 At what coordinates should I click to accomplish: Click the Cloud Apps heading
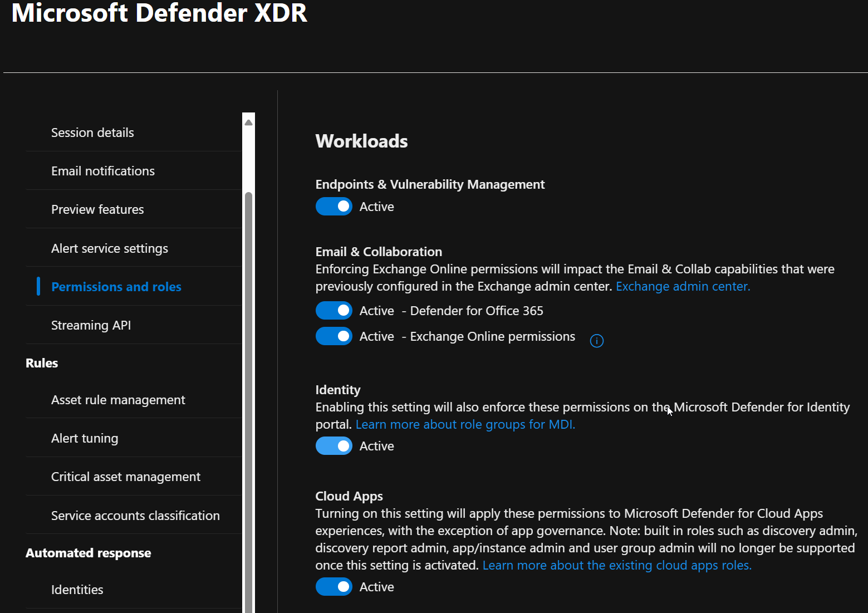[x=349, y=496]
